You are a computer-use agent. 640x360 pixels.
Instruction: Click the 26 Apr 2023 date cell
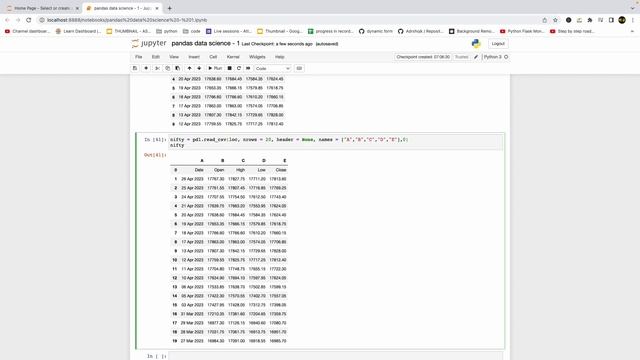192,179
